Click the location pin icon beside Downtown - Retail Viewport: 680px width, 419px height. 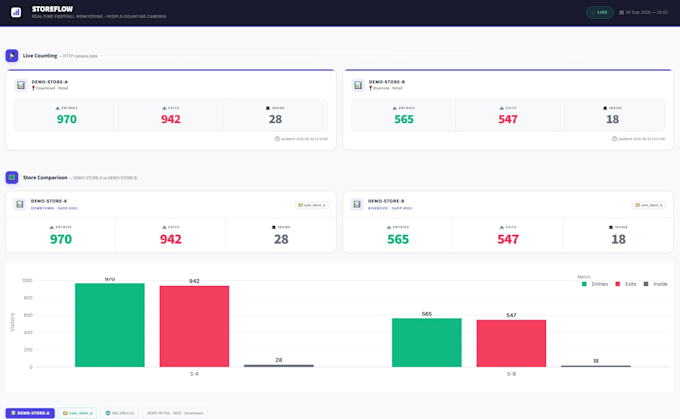[33, 88]
